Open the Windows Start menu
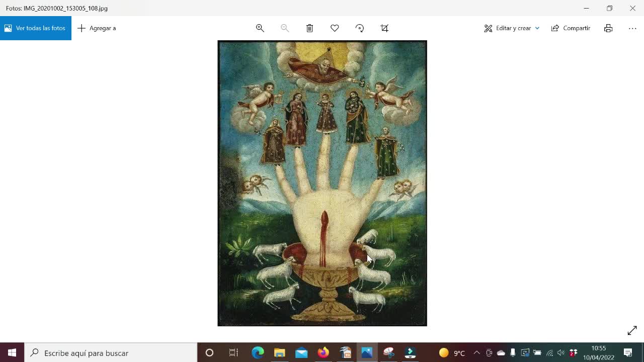The width and height of the screenshot is (644, 362). coord(12,353)
